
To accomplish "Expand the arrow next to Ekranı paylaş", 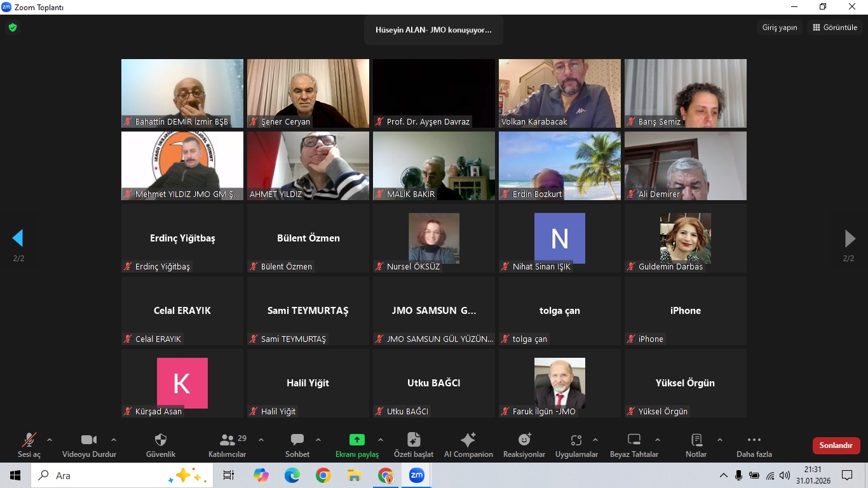I will click(381, 440).
